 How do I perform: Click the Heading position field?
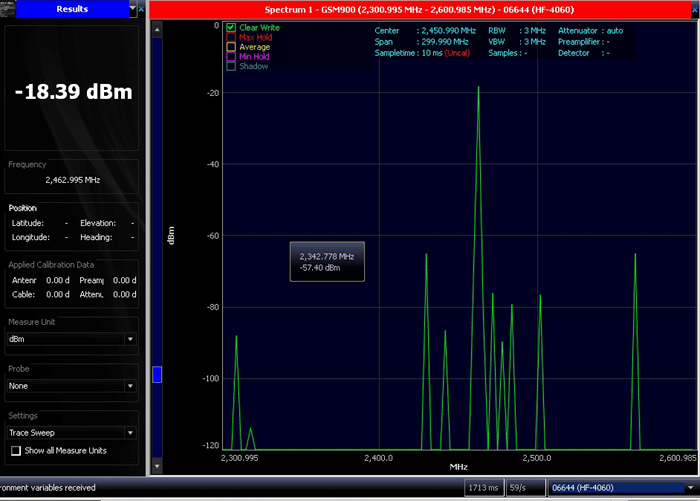[107, 238]
